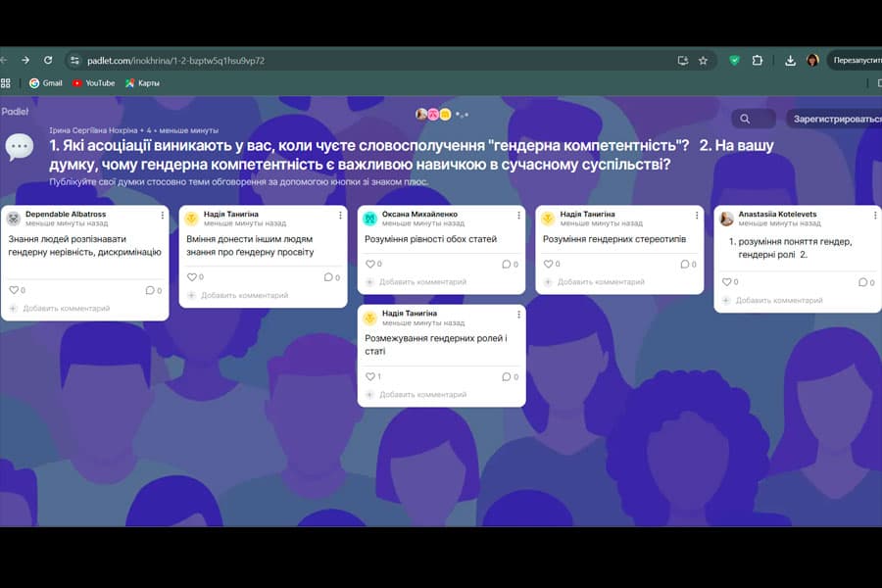Open the options menu on Оксана Михайленко post
Screen dimensions: 882x588
coord(518,215)
